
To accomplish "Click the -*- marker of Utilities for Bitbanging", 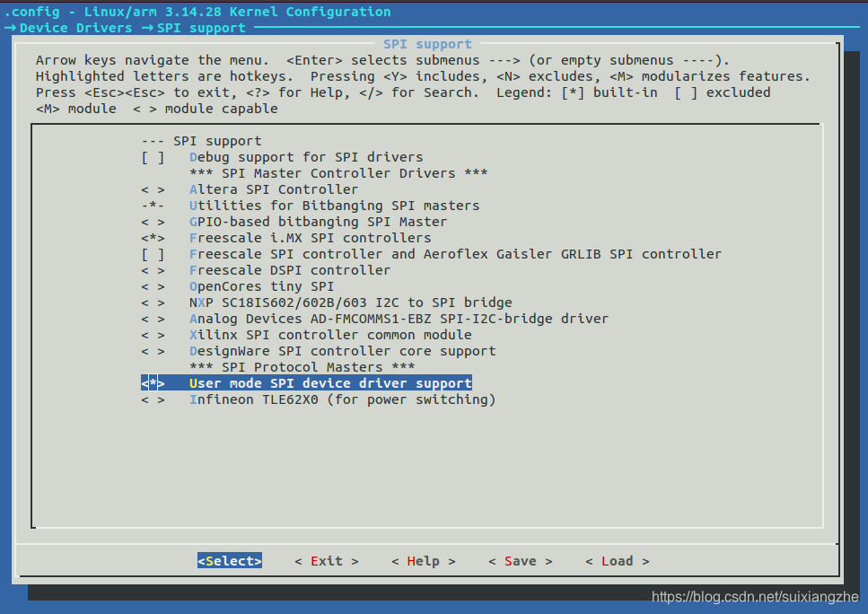I will (153, 206).
